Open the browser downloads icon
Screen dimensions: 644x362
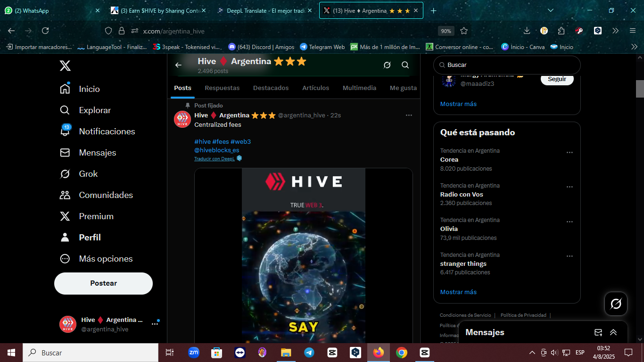point(527,31)
